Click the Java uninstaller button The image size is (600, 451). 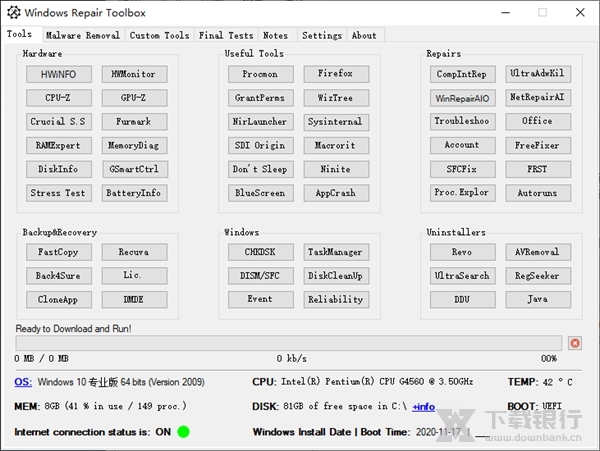click(x=538, y=300)
